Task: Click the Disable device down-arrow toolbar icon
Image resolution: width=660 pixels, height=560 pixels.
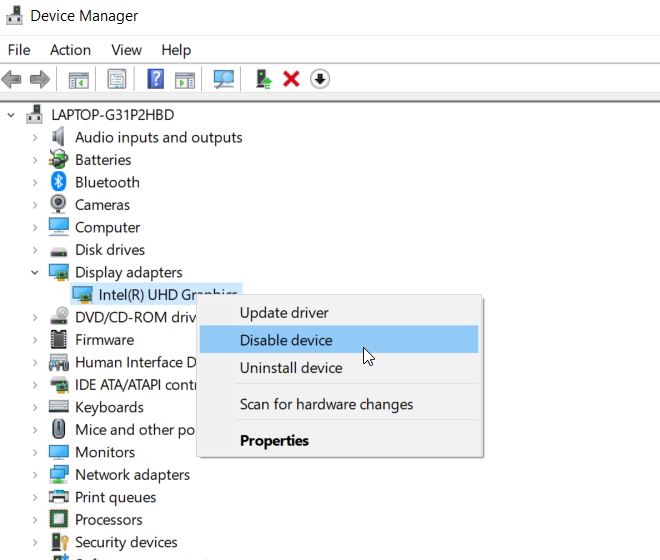Action: tap(320, 79)
